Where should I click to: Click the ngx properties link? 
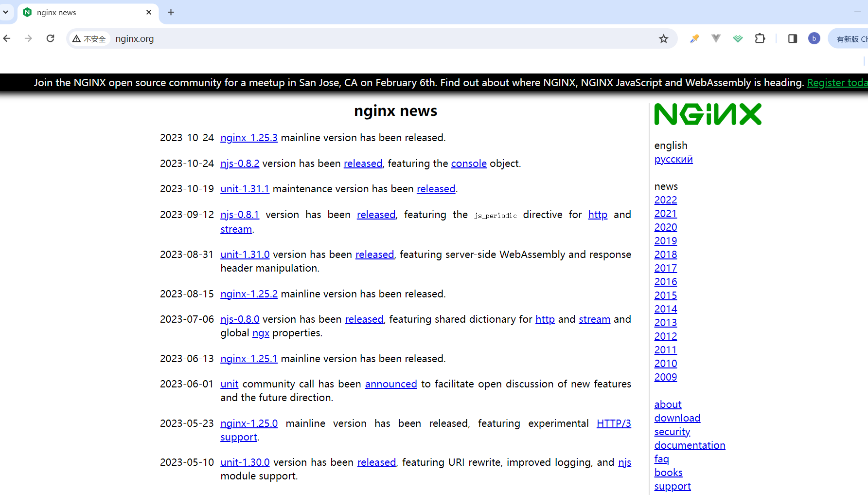coord(261,333)
